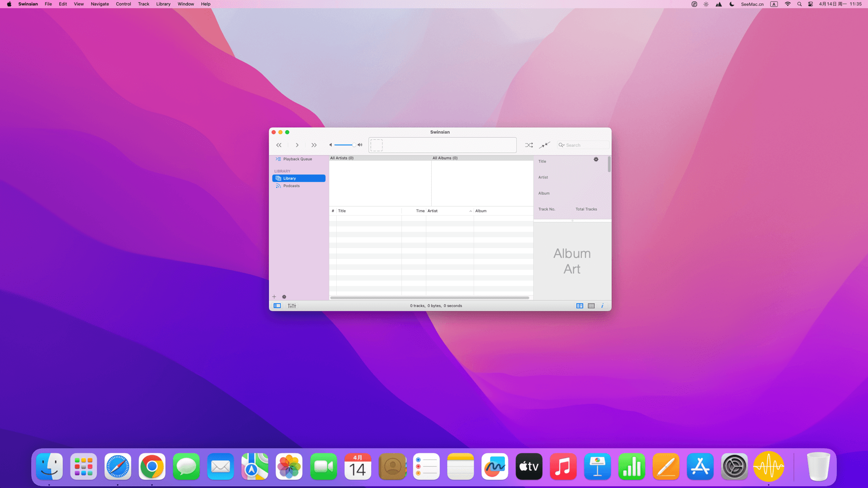
Task: Select Podcasts in the sidebar
Action: (291, 186)
